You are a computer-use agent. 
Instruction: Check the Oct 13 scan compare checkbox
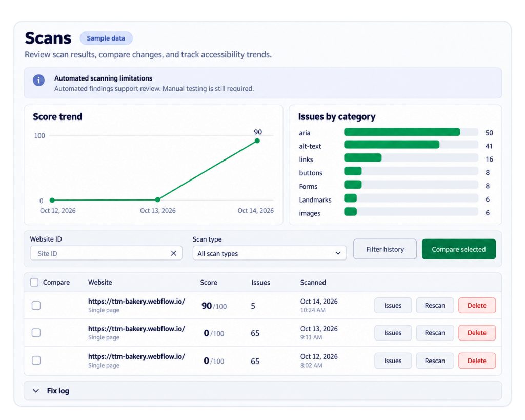(36, 333)
